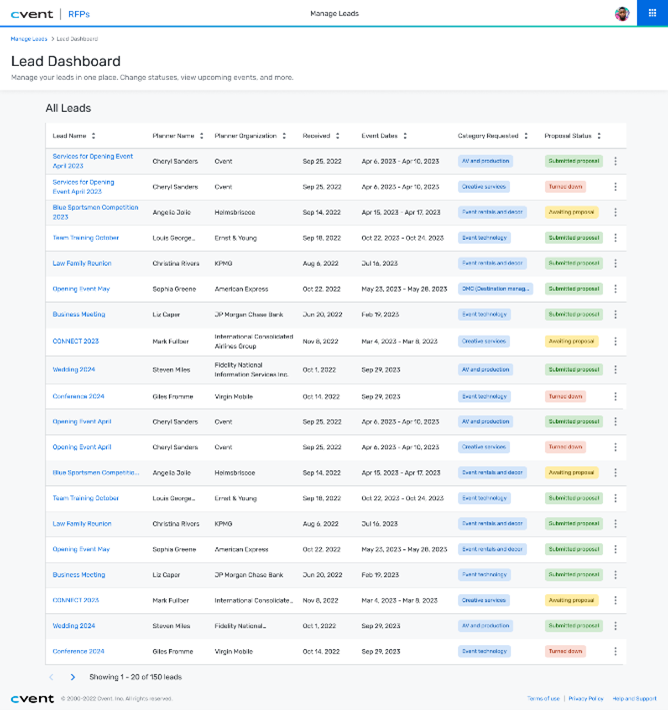Click the sort arrows beside Proposal Status
668x710 pixels.
pos(599,136)
